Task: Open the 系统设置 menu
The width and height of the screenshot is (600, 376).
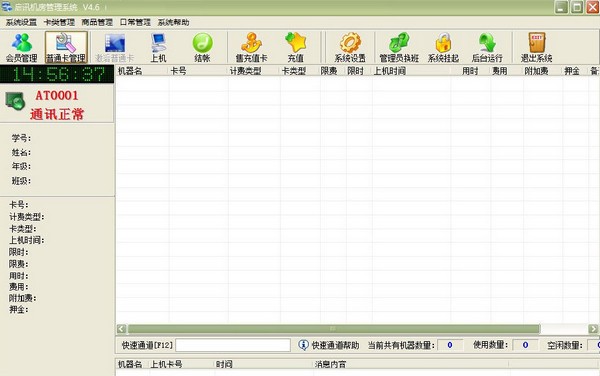Action: click(21, 22)
